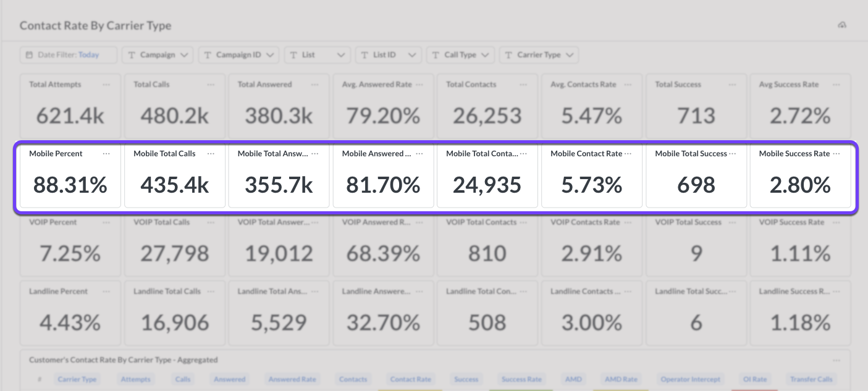Open the VOIP Total Success card ellipsis menu

[x=732, y=222]
